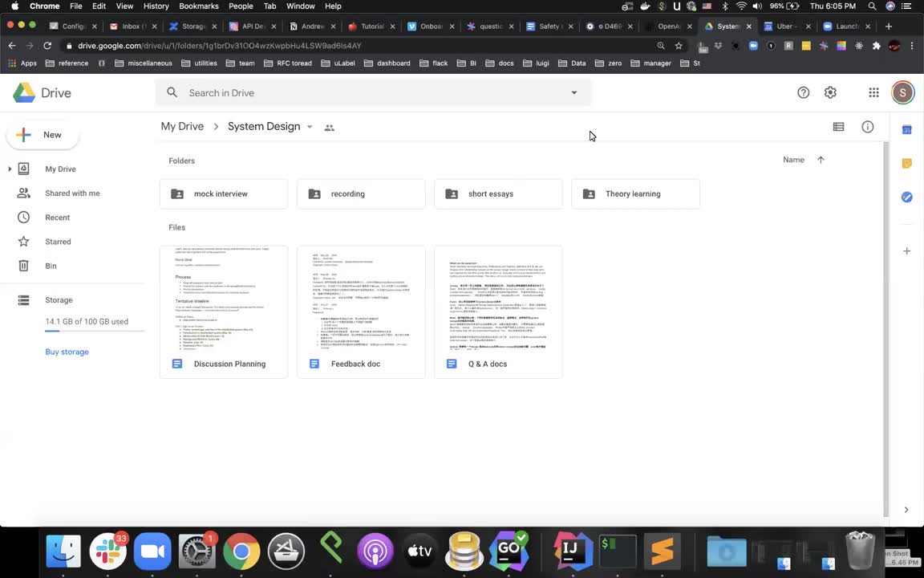
Task: Open the reference bookmarks folder
Action: pyautogui.click(x=67, y=63)
